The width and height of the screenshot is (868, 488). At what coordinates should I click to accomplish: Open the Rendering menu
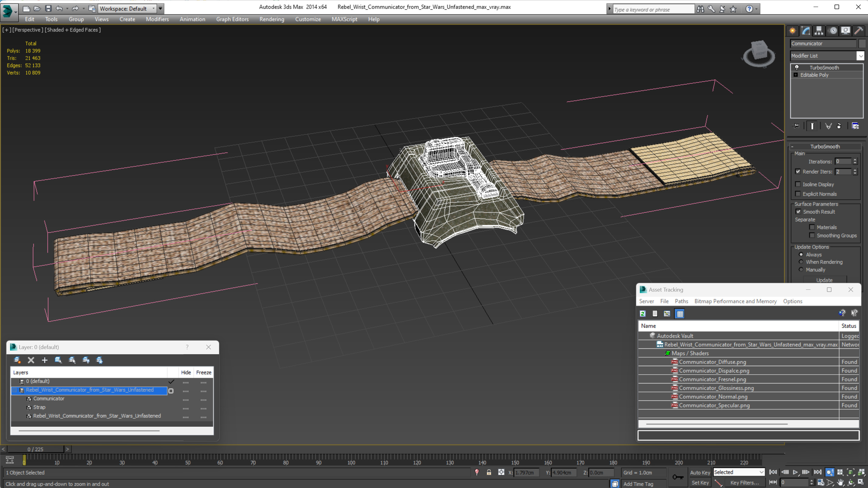pos(272,19)
